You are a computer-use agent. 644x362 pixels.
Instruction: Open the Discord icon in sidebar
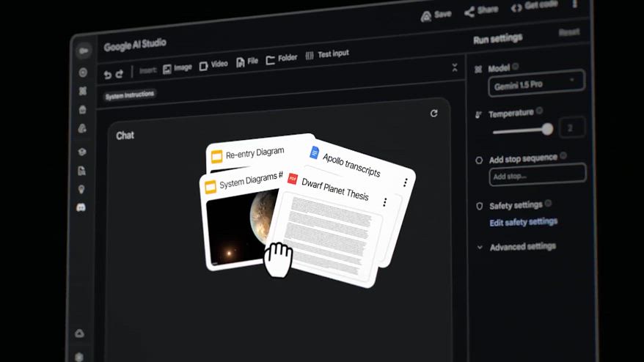pyautogui.click(x=81, y=207)
